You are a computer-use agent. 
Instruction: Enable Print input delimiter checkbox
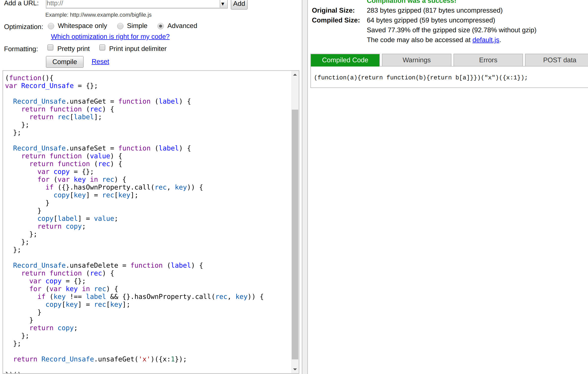(x=102, y=48)
